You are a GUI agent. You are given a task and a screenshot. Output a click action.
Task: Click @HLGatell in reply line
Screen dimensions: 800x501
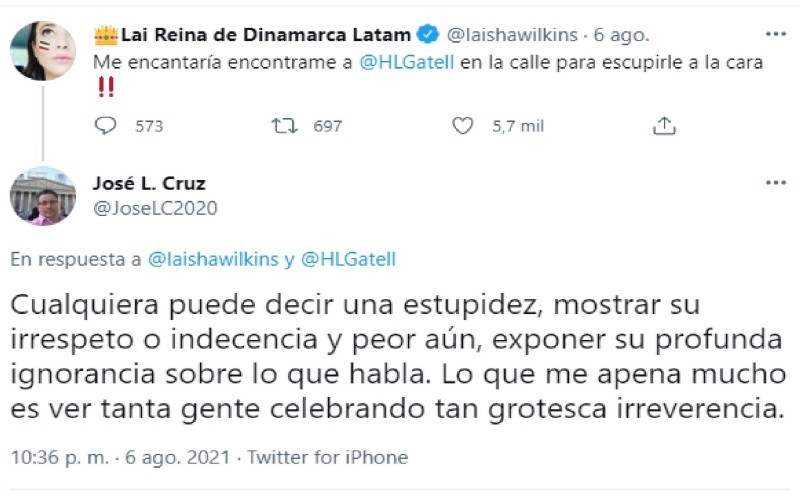point(348,259)
